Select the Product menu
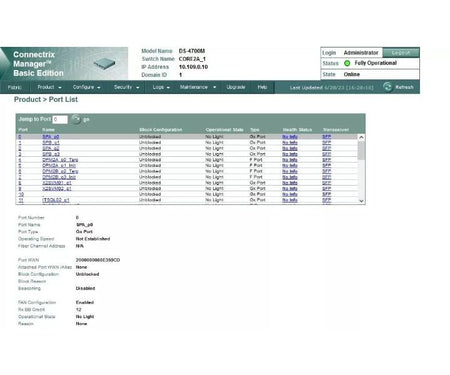Screen dimensions: 450x375 46,87
